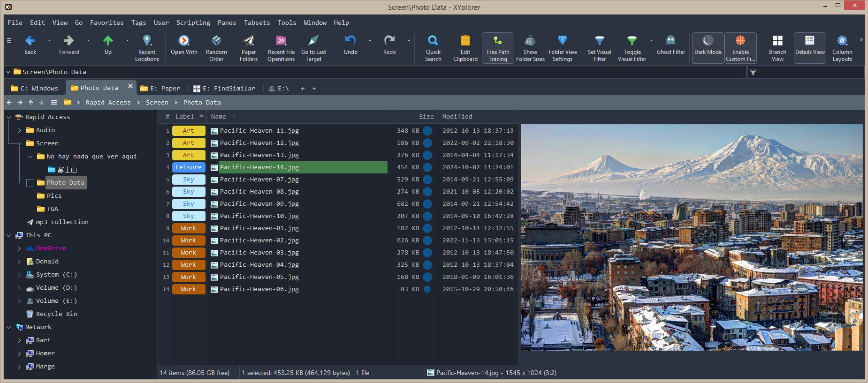
Task: Click Art label of Pacific-Heaven-11.jpg
Action: pyautogui.click(x=189, y=131)
